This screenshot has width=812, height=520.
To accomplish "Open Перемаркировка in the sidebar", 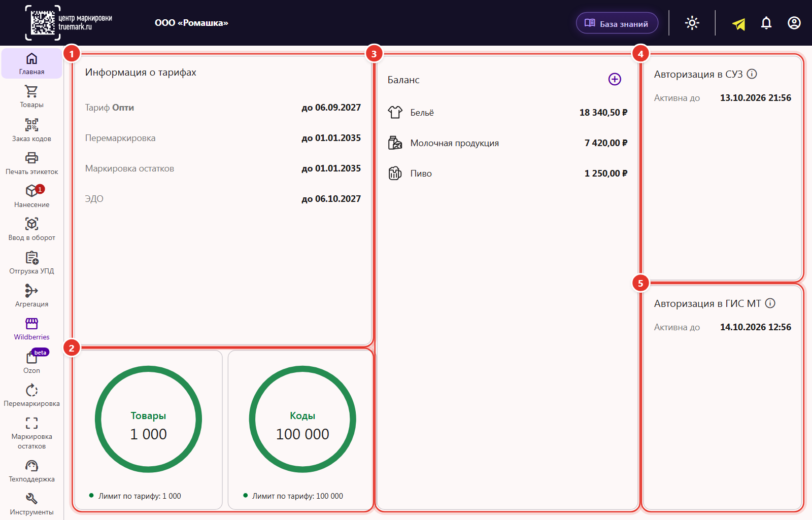I will click(31, 395).
